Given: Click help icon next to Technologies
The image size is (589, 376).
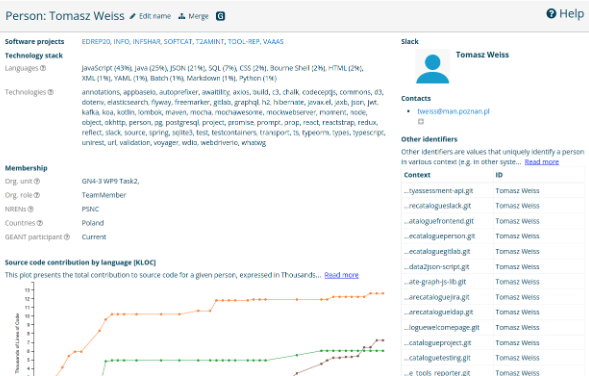Looking at the screenshot, I should (51, 92).
